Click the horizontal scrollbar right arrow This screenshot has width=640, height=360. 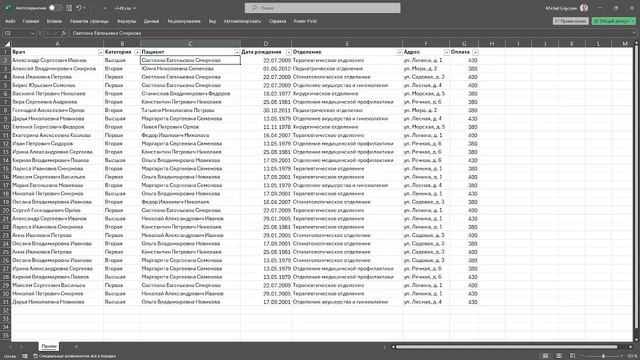[x=631, y=347]
